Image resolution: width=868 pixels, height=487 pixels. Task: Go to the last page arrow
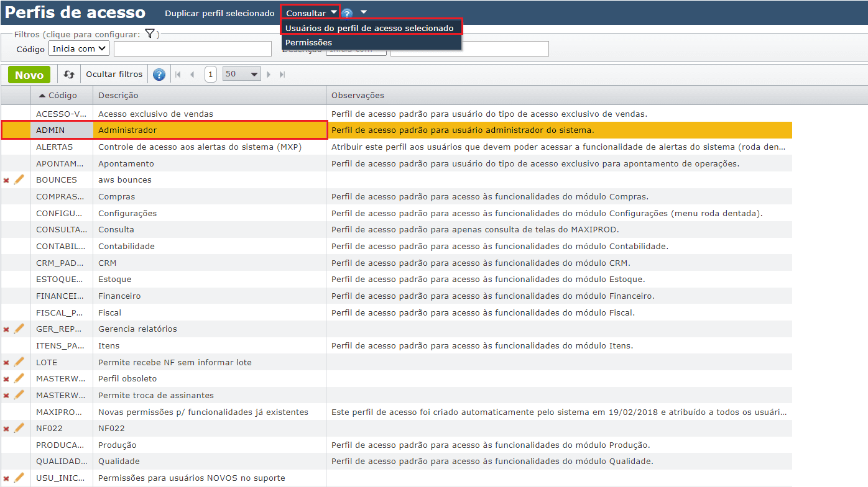click(282, 75)
